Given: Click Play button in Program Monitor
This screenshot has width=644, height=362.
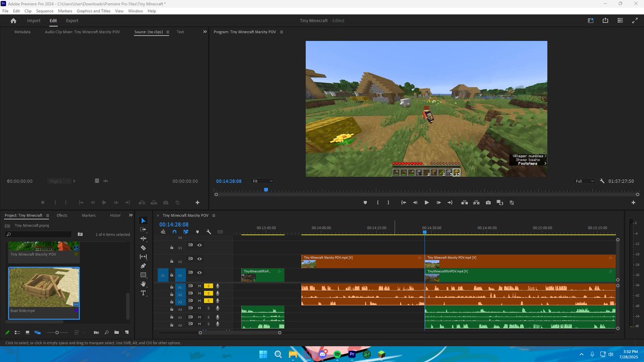Looking at the screenshot, I should pyautogui.click(x=427, y=203).
